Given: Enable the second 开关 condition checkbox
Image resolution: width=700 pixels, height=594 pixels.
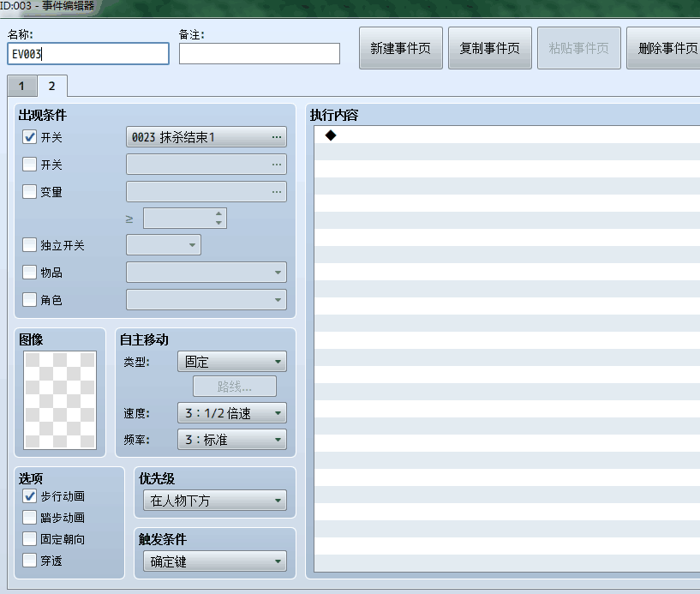Looking at the screenshot, I should [29, 165].
